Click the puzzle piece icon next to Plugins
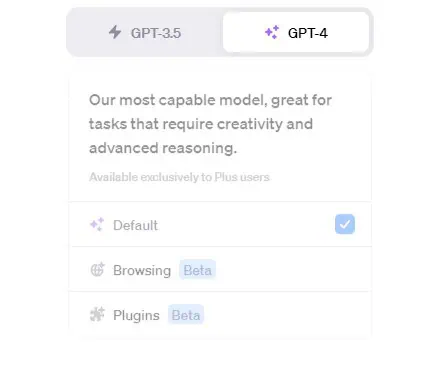 click(97, 314)
